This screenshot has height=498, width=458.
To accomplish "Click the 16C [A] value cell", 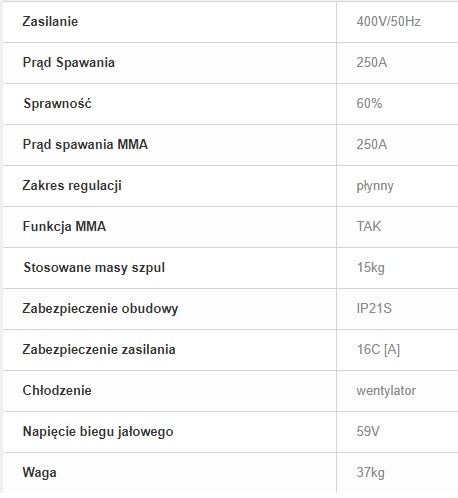I will 378,350.
